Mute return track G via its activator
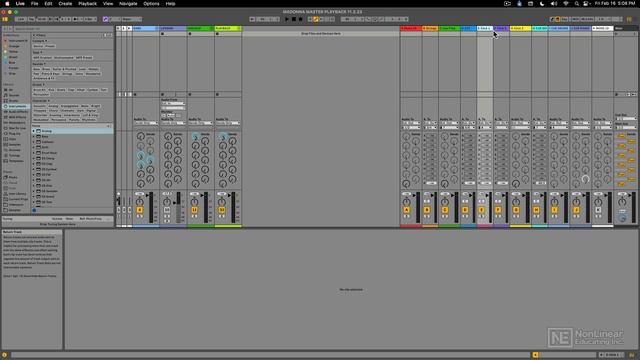This screenshot has height=360, width=640. (x=516, y=210)
